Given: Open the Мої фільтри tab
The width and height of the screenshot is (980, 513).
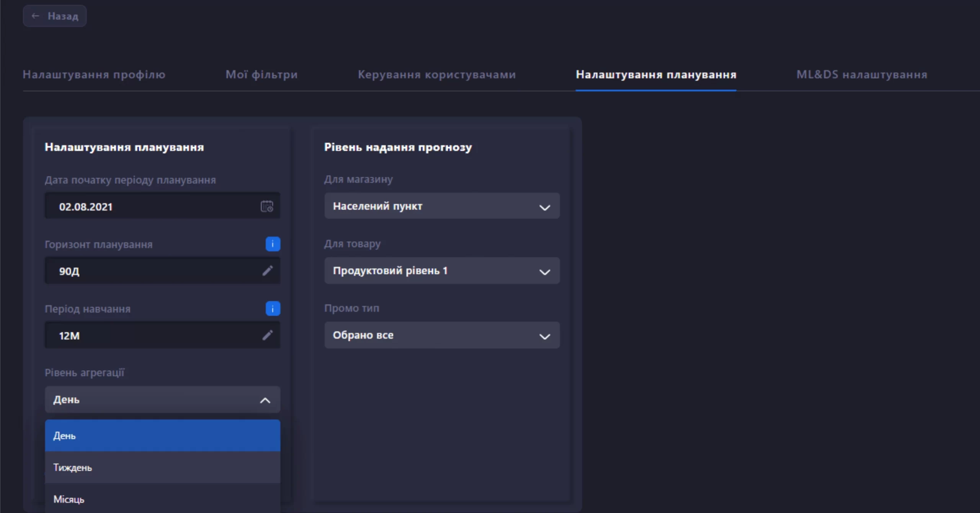Looking at the screenshot, I should tap(261, 74).
